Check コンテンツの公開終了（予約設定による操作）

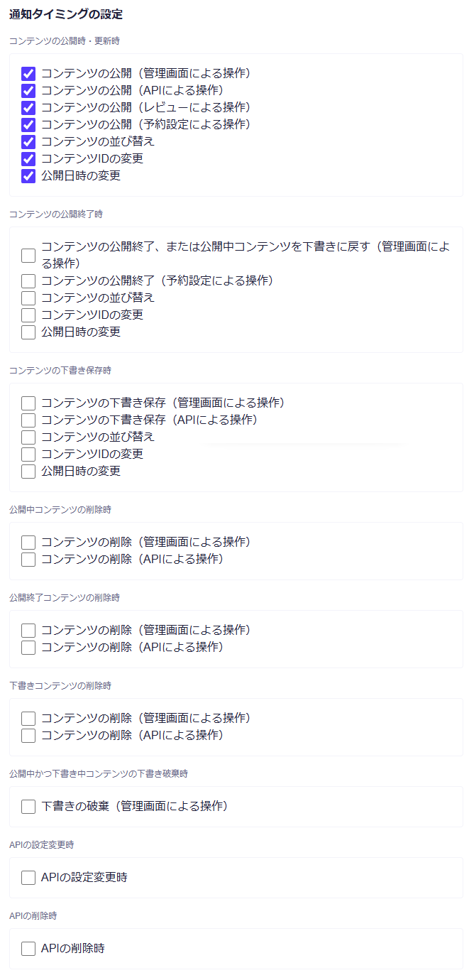pos(28,281)
